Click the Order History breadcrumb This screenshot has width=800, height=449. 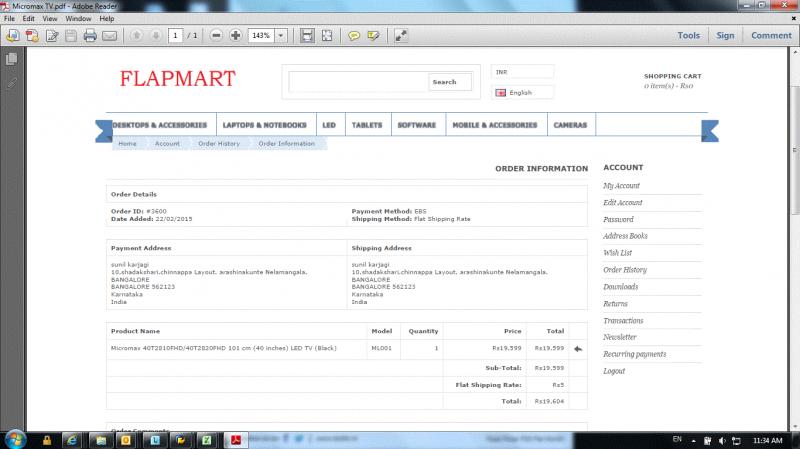click(x=219, y=144)
